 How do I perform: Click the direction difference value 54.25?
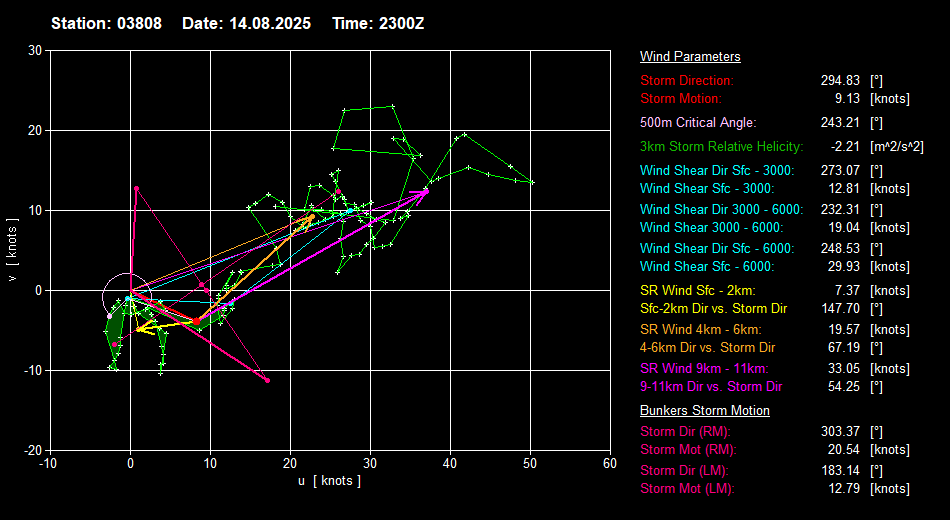point(844,387)
